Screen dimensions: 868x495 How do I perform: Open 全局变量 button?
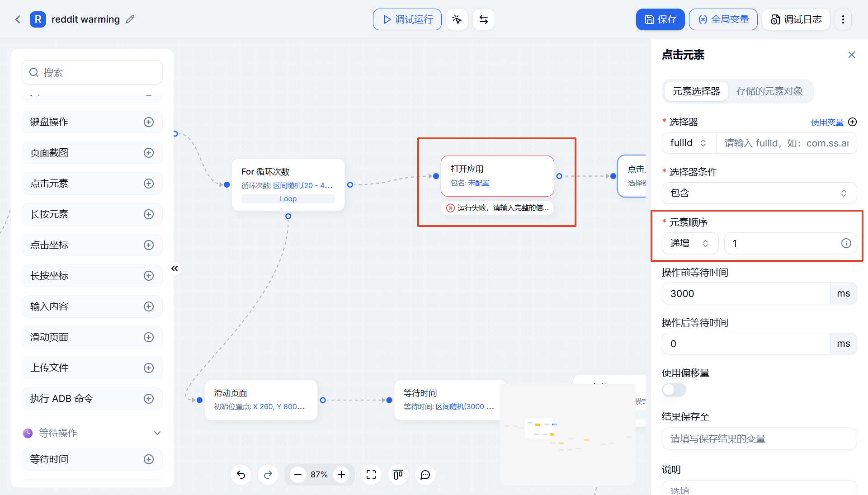(723, 19)
